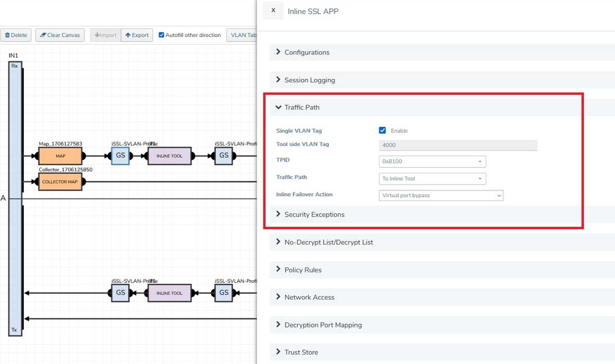Click the Import button

(x=106, y=35)
